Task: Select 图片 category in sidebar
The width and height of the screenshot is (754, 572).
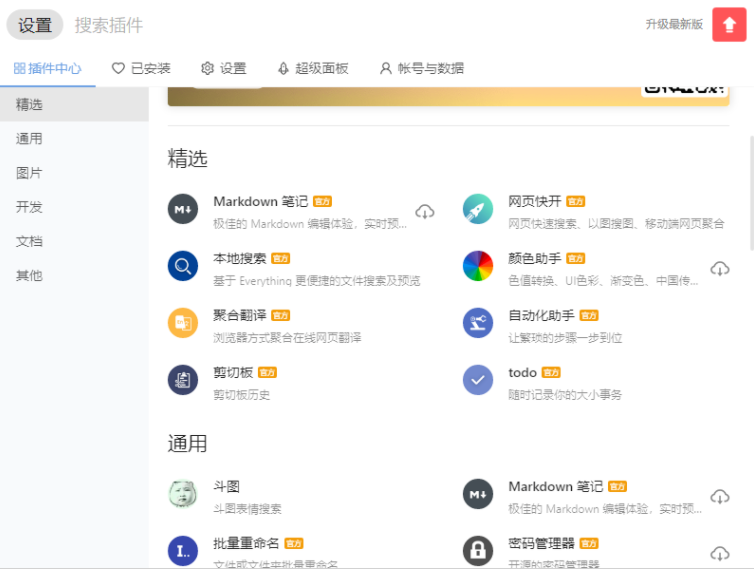Action: [74, 173]
